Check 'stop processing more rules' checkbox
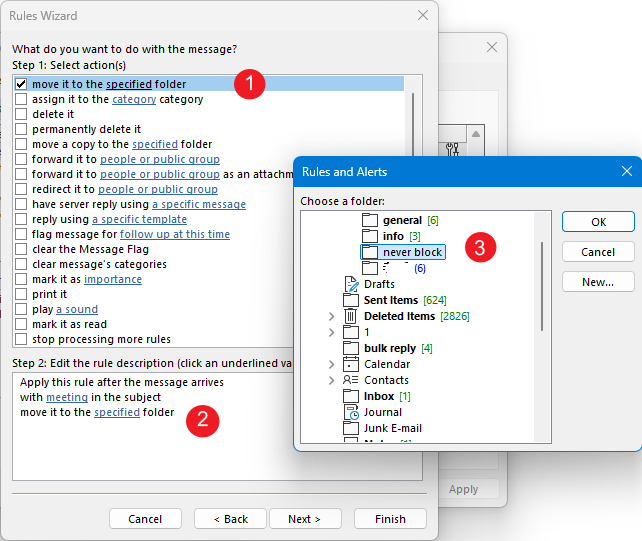 click(21, 339)
